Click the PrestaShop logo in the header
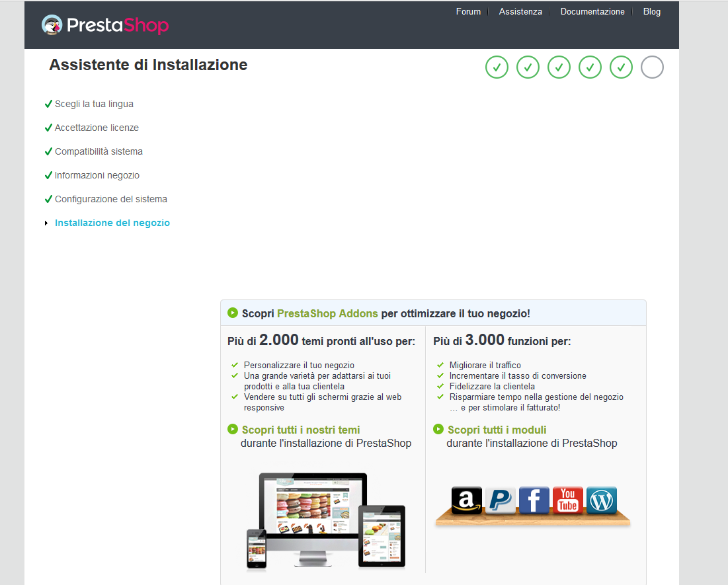The width and height of the screenshot is (728, 585). click(105, 24)
